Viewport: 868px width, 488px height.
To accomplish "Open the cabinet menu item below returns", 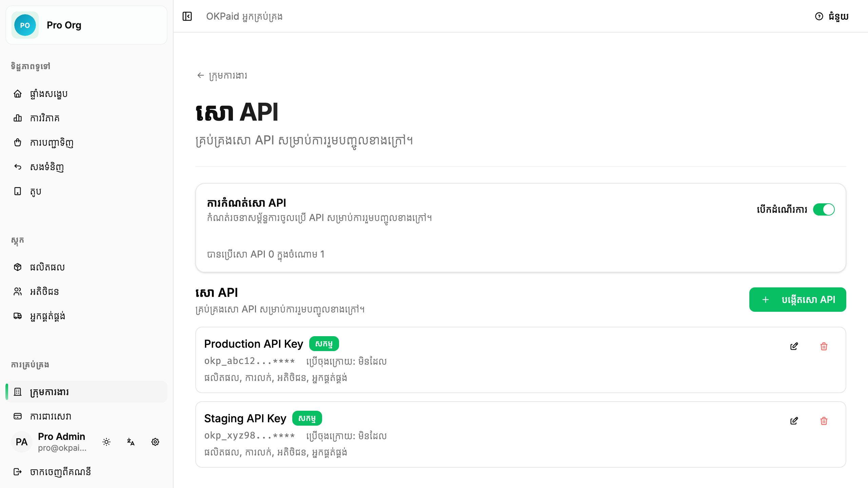I will pos(87,191).
